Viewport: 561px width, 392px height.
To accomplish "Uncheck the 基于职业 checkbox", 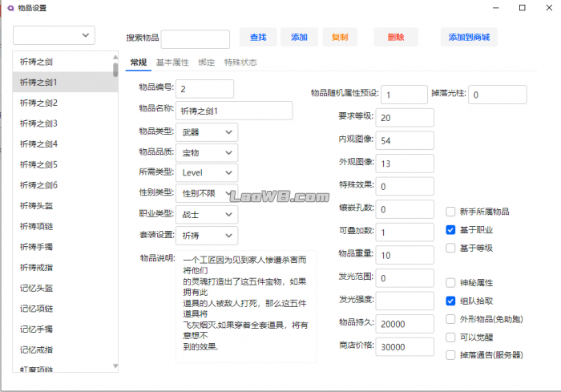I will (450, 229).
